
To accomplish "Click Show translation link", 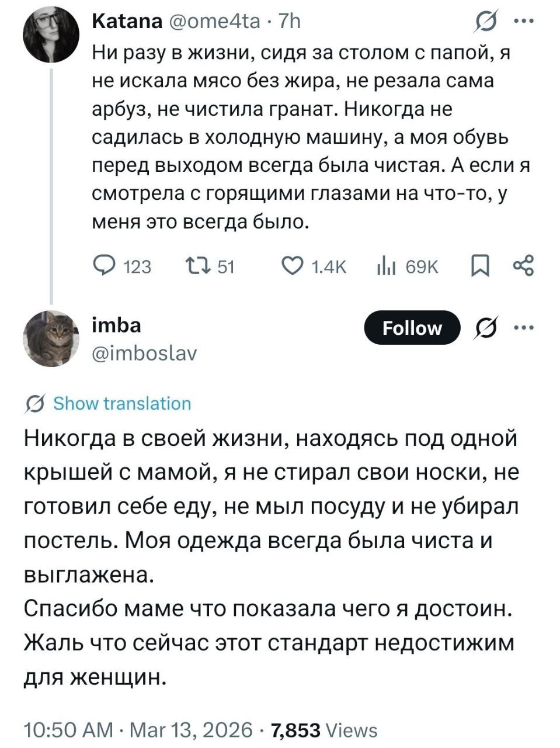I will click(122, 404).
